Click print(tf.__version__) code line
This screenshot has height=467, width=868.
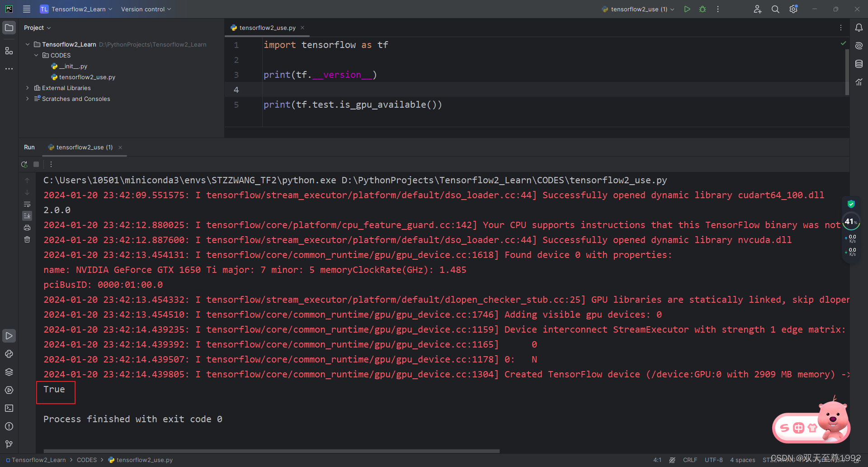click(320, 75)
